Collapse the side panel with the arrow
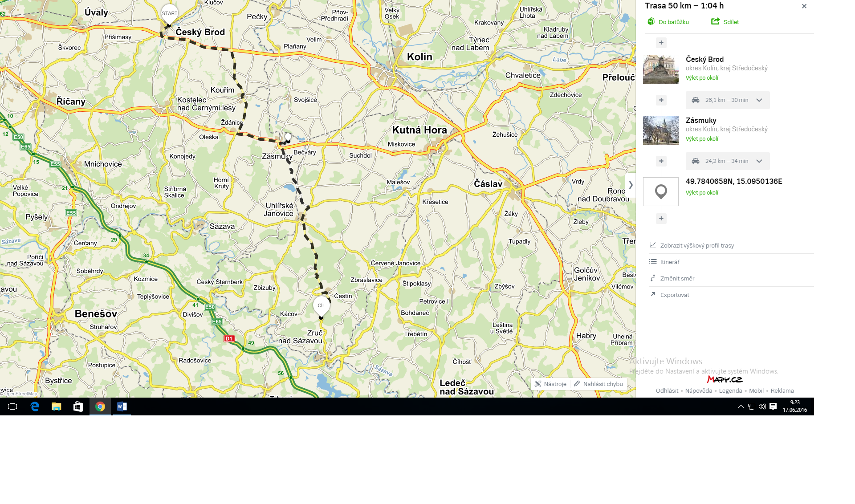Image resolution: width=855 pixels, height=504 pixels. click(631, 185)
